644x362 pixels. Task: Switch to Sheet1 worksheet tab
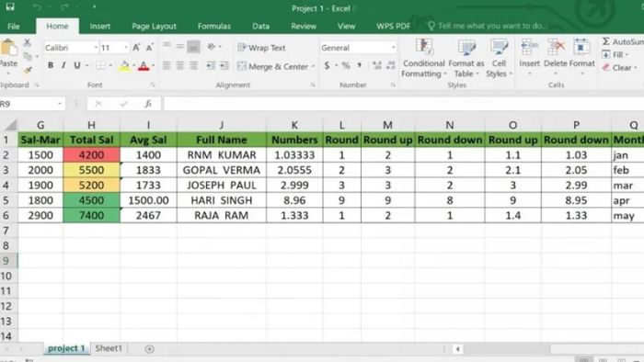tap(109, 348)
